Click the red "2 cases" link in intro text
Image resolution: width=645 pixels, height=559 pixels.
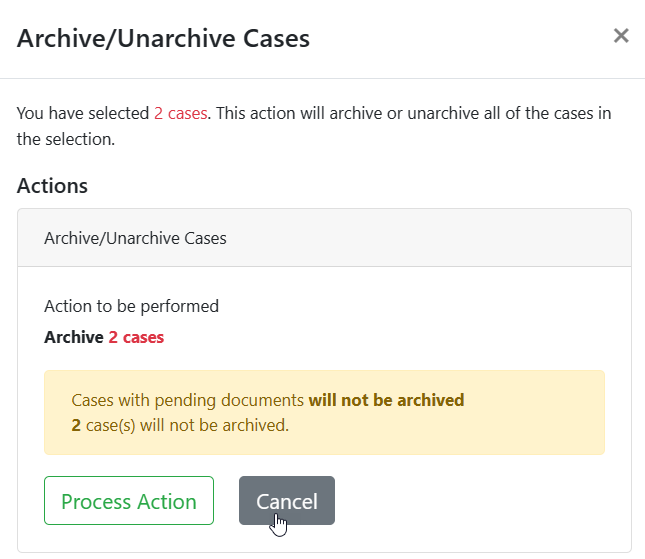[x=180, y=113]
